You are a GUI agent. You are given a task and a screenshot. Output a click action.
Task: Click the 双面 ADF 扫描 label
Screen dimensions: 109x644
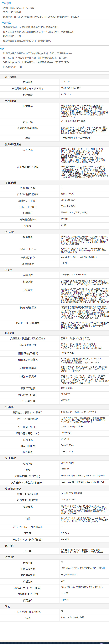tap(28, 188)
